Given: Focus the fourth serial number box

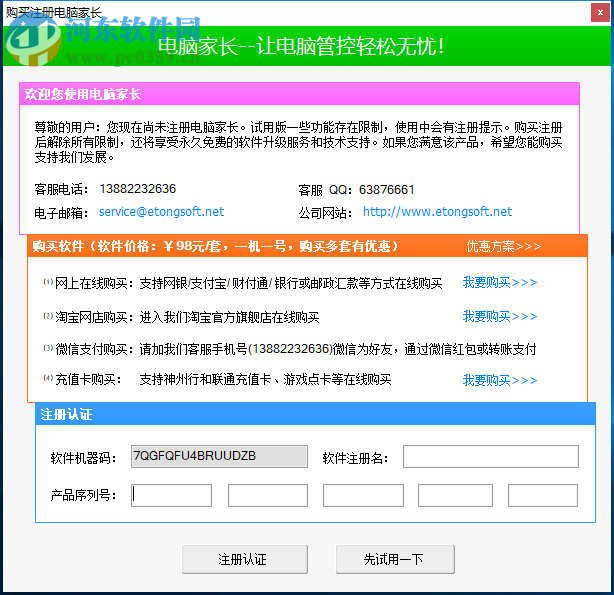Looking at the screenshot, I should pyautogui.click(x=455, y=496).
